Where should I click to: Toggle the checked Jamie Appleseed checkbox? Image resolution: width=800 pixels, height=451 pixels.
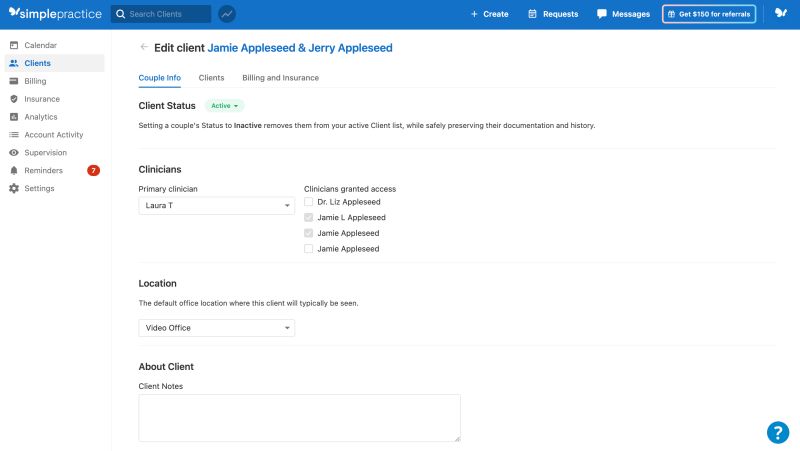tap(308, 233)
